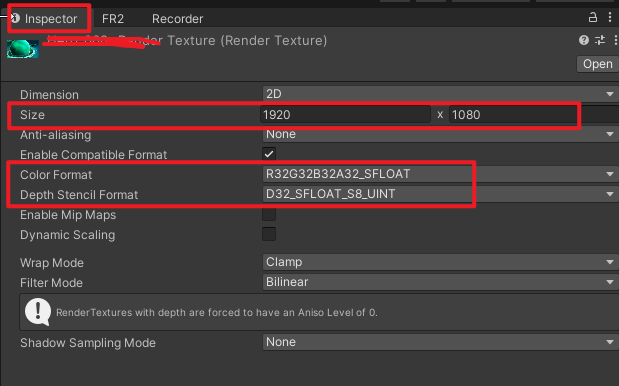The height and width of the screenshot is (386, 619).
Task: Enable the Dynamic Scaling checkbox
Action: pos(269,234)
